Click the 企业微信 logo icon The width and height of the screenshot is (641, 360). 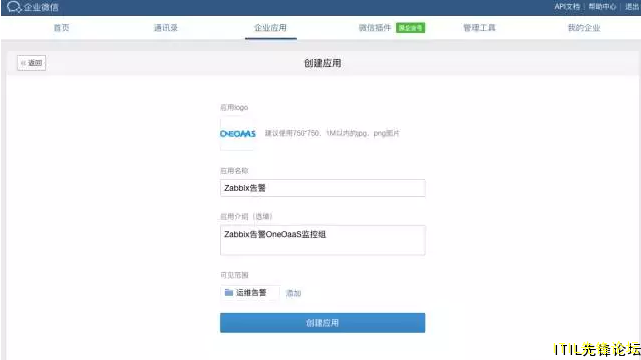point(14,7)
